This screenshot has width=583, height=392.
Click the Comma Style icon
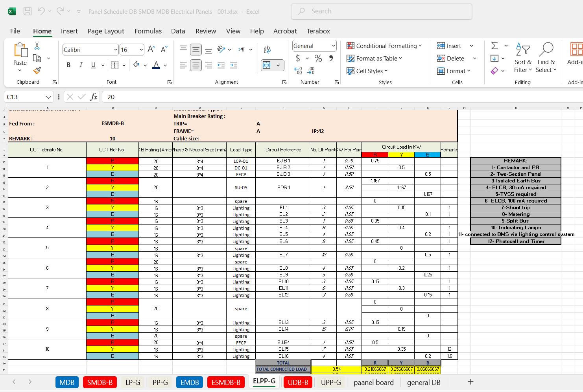tap(331, 59)
